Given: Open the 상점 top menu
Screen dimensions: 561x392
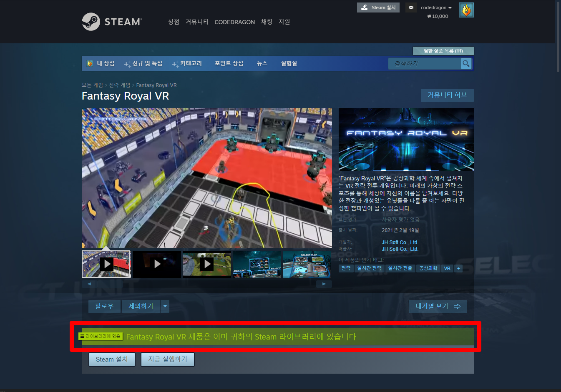Looking at the screenshot, I should point(174,22).
